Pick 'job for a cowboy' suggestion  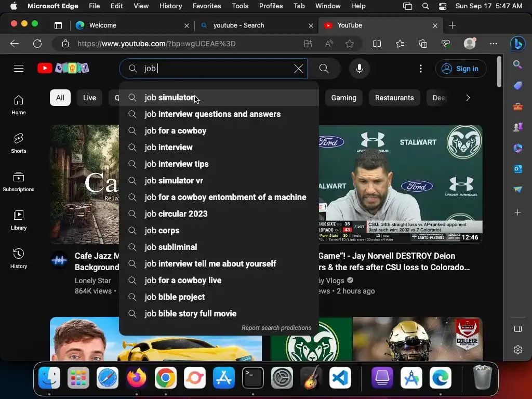219,131
